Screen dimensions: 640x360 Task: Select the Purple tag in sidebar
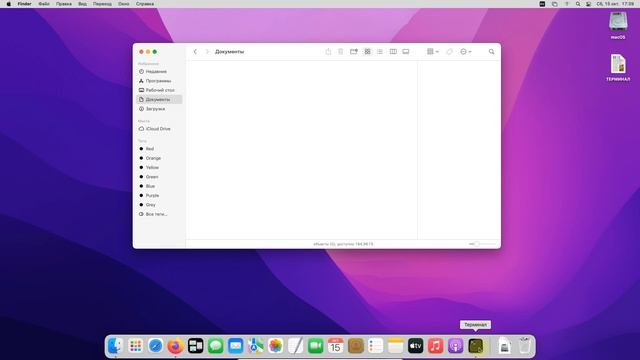pyautogui.click(x=159, y=196)
